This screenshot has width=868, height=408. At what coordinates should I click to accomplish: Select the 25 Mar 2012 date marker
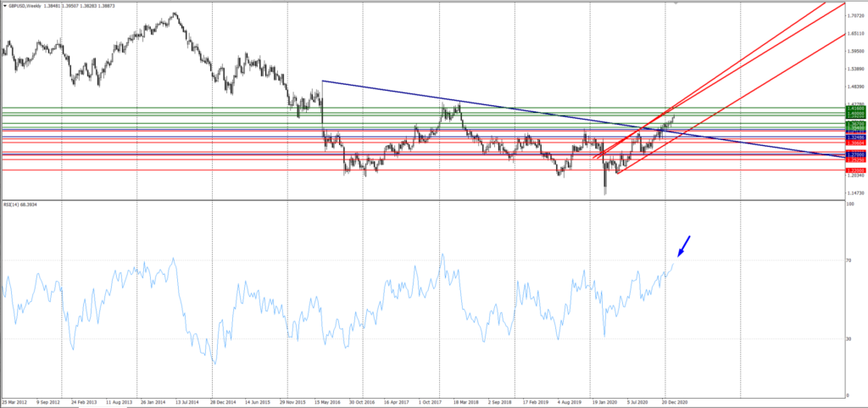click(x=17, y=403)
